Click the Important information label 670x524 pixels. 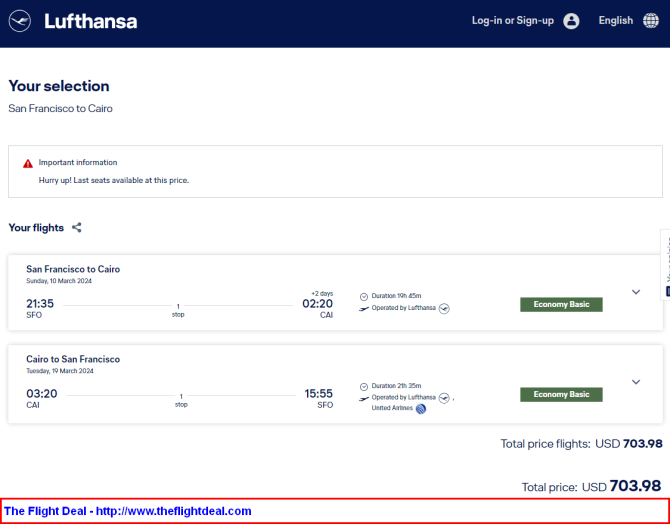tap(78, 162)
